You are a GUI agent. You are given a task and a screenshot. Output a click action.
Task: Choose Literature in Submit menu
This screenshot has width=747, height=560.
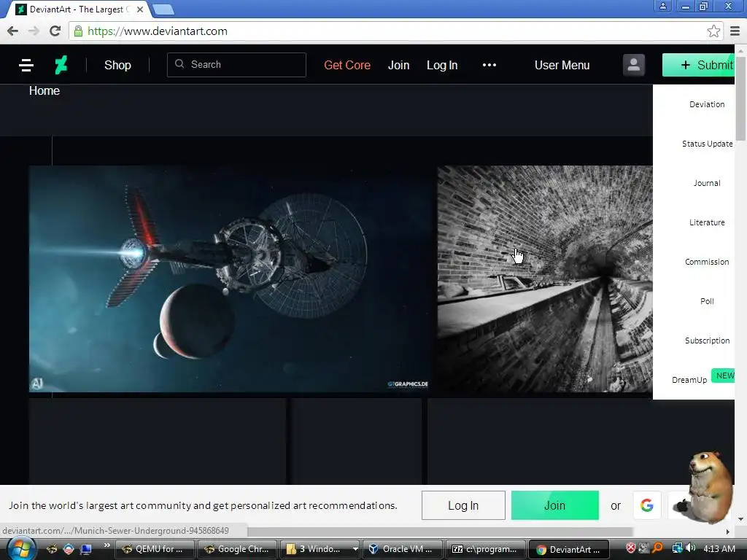(x=706, y=222)
